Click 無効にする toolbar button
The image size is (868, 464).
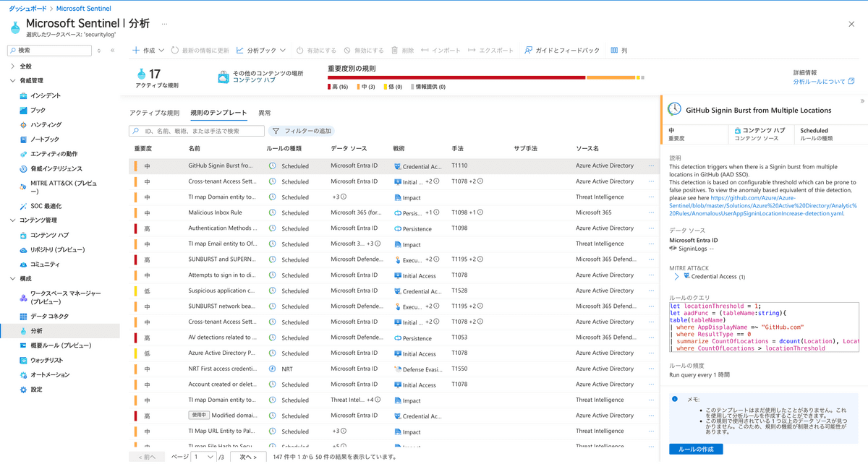(x=364, y=51)
